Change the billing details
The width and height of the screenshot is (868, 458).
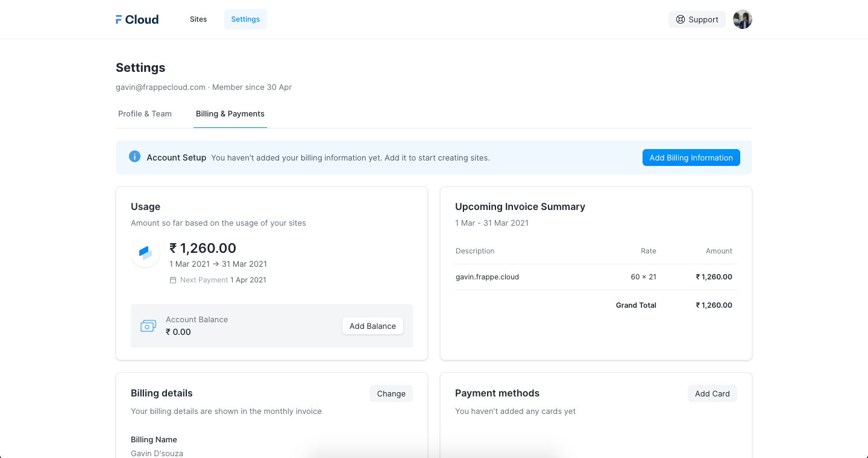[x=391, y=393]
